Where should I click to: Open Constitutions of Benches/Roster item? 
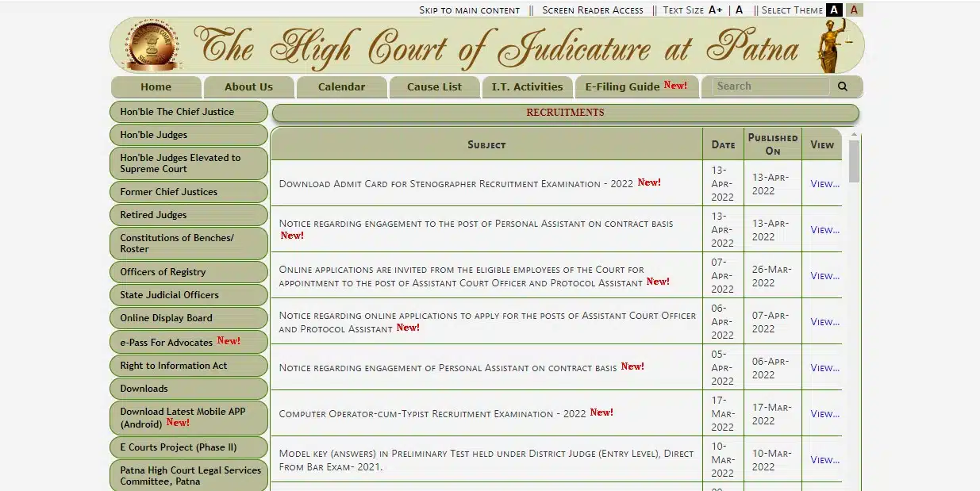click(x=189, y=244)
